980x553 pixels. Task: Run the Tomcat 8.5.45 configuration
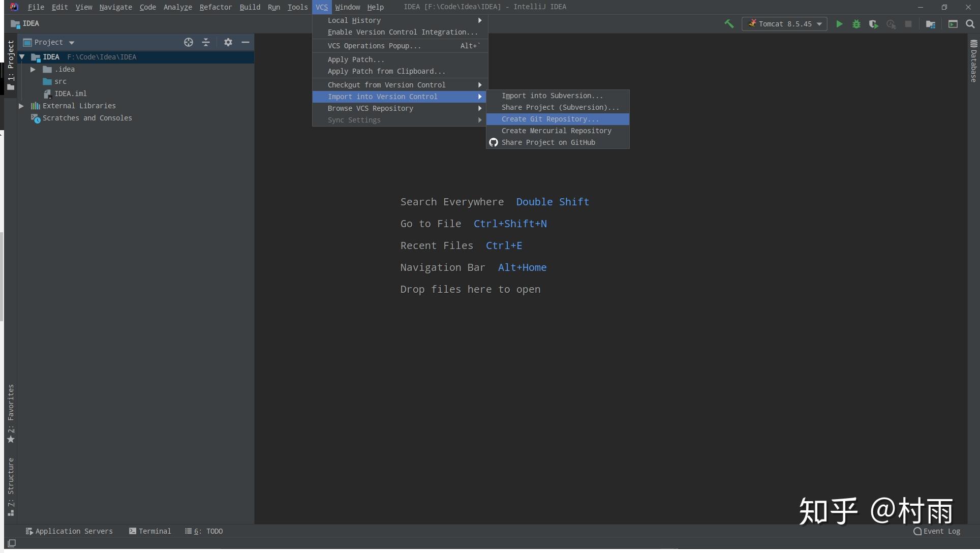point(840,24)
